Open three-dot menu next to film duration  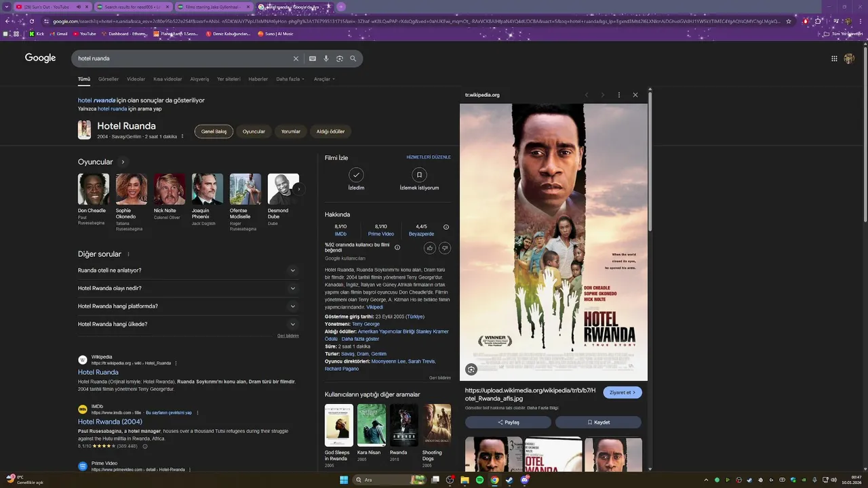(x=182, y=136)
